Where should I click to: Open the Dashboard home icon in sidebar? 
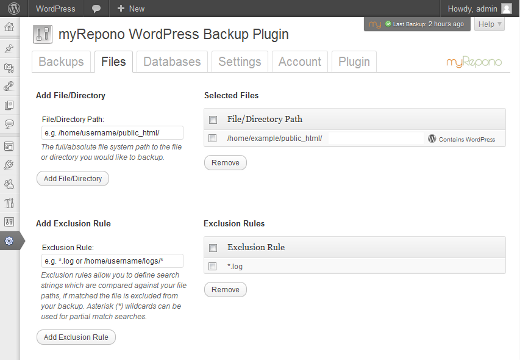[x=9, y=27]
